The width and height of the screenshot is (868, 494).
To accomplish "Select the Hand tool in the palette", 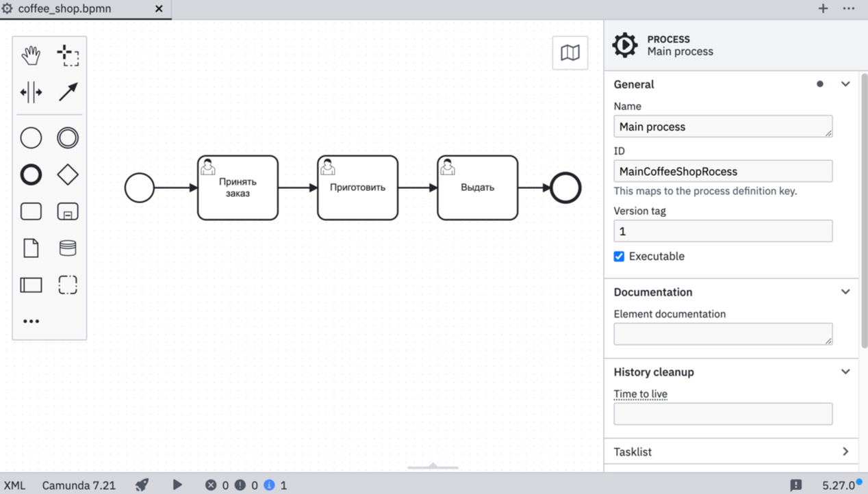I will (x=31, y=55).
